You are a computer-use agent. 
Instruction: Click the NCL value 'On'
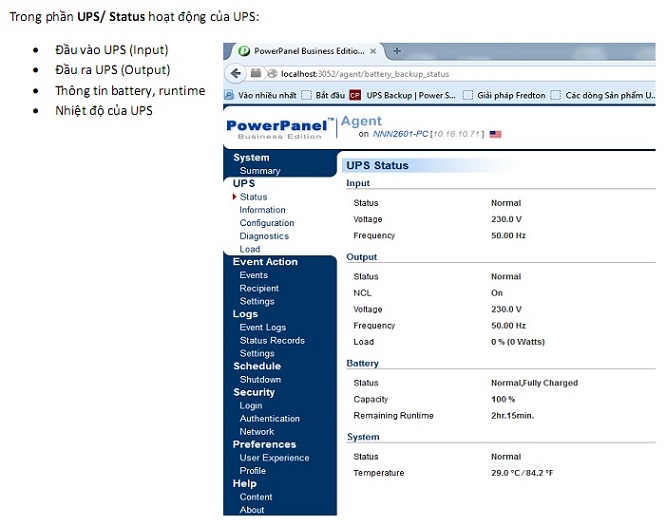click(497, 293)
